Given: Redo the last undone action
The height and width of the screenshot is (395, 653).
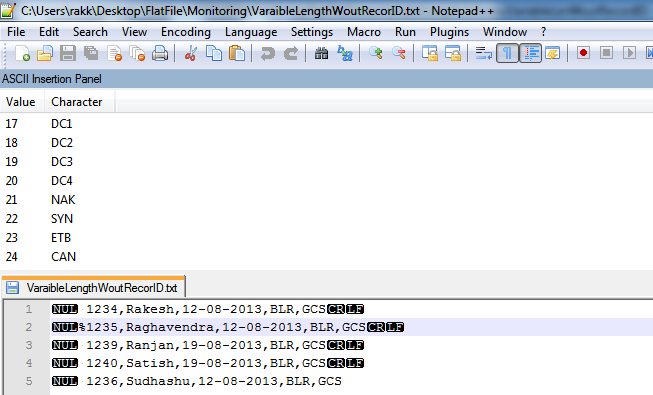Looking at the screenshot, I should click(291, 53).
